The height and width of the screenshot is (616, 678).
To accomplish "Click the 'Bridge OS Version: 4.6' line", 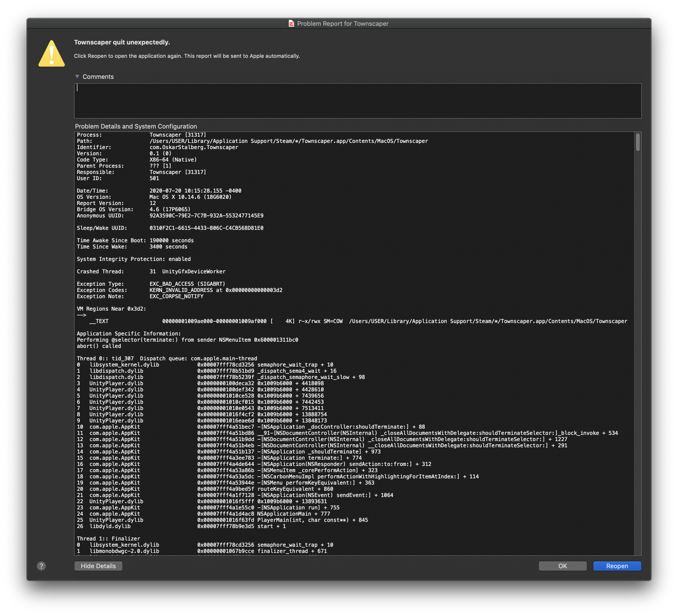I will click(x=134, y=210).
